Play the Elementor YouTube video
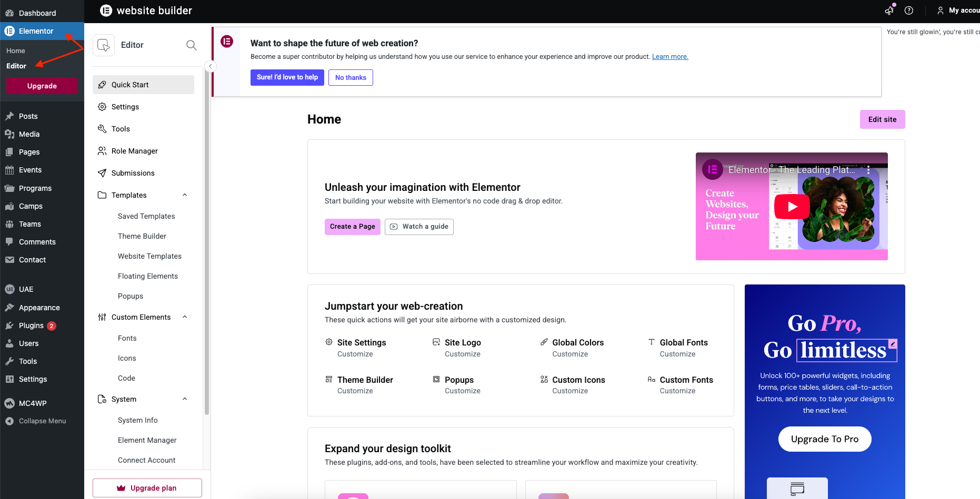 (x=792, y=207)
